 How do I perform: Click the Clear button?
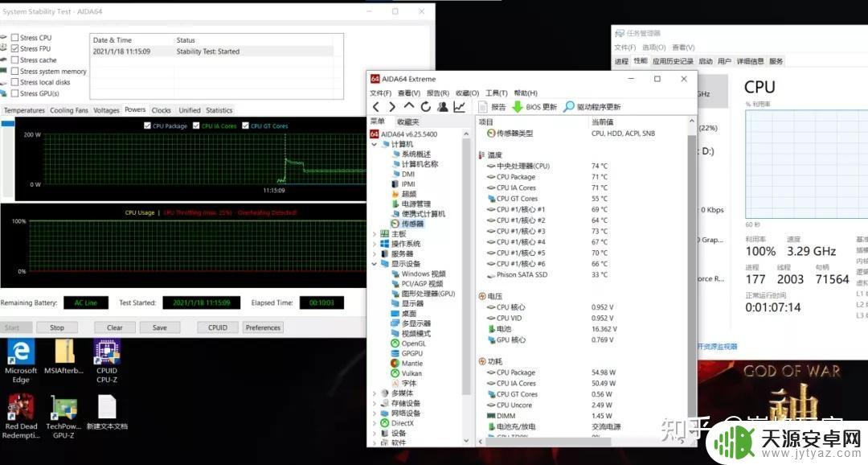coord(115,327)
